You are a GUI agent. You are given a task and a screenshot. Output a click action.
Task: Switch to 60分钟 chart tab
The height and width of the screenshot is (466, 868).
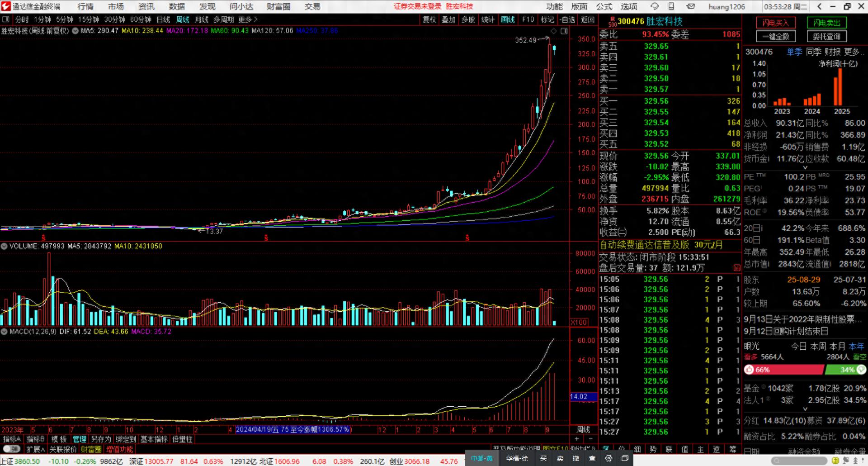[141, 19]
